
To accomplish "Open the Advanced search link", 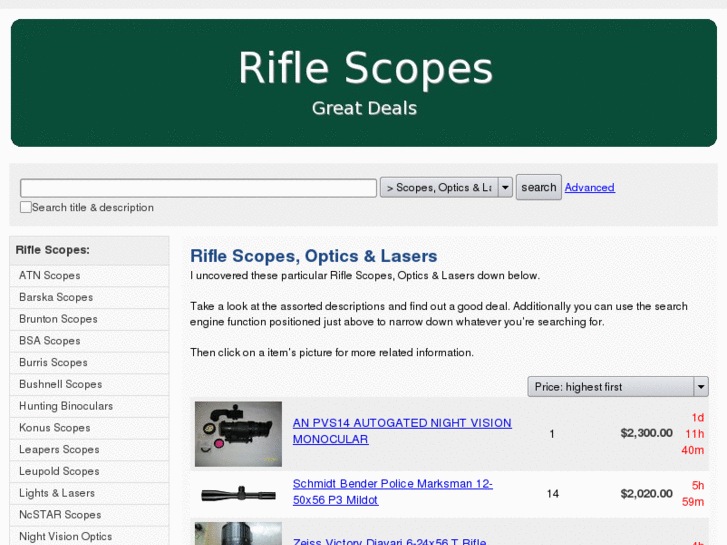I will pyautogui.click(x=589, y=188).
